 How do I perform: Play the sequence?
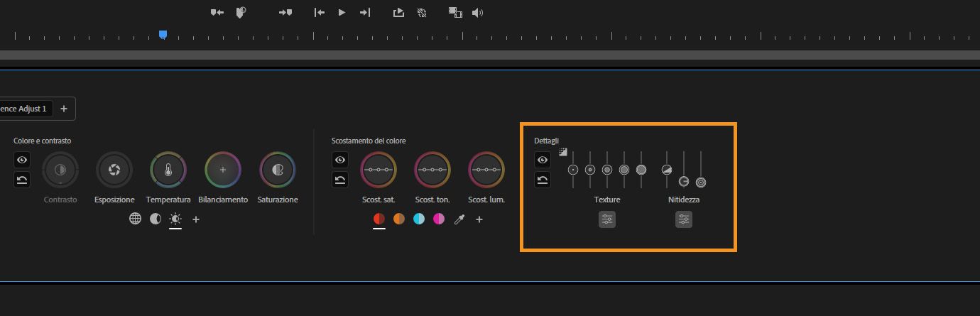pyautogui.click(x=342, y=13)
